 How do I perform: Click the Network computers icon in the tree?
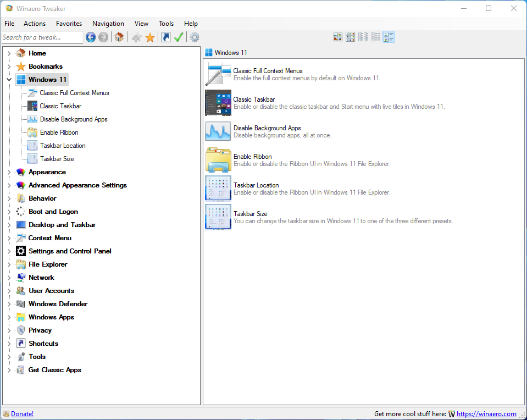[21, 278]
